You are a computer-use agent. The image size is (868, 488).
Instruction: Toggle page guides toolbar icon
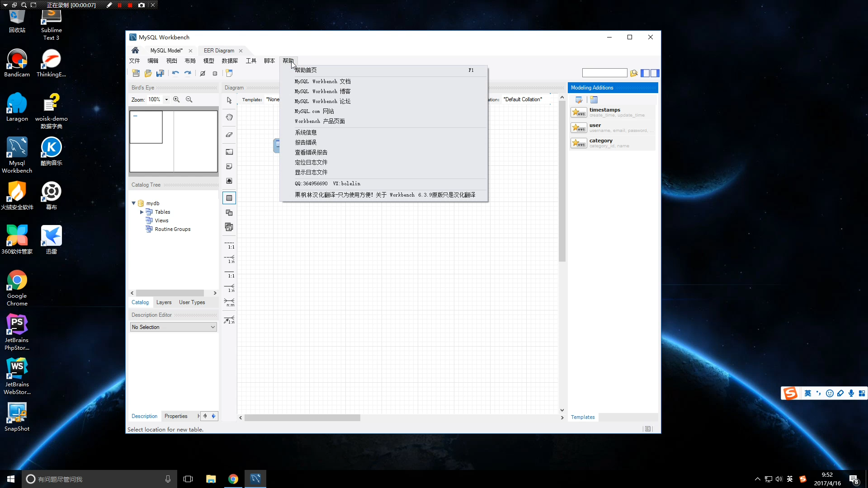point(215,73)
